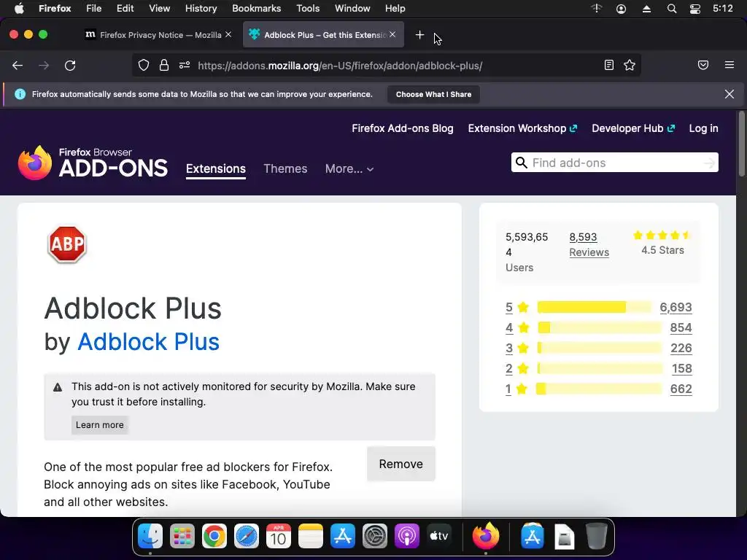Click the 4.5 Stars rating display

662,243
